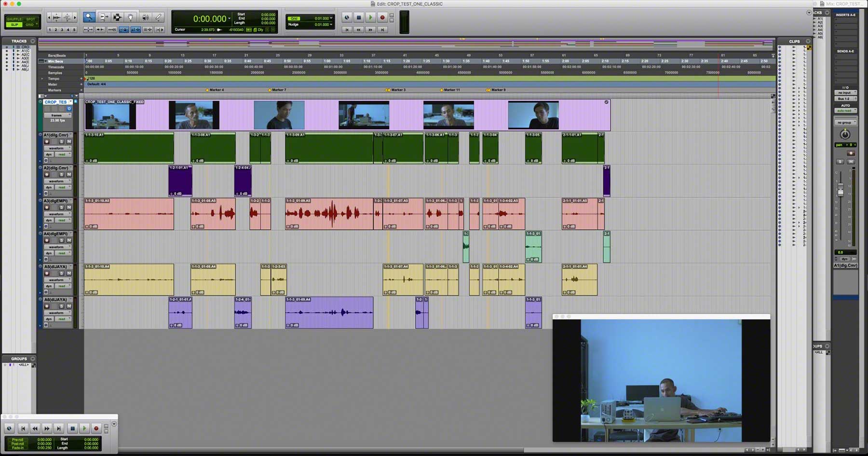Recall zoom preset 5
868x456 pixels.
tap(74, 29)
